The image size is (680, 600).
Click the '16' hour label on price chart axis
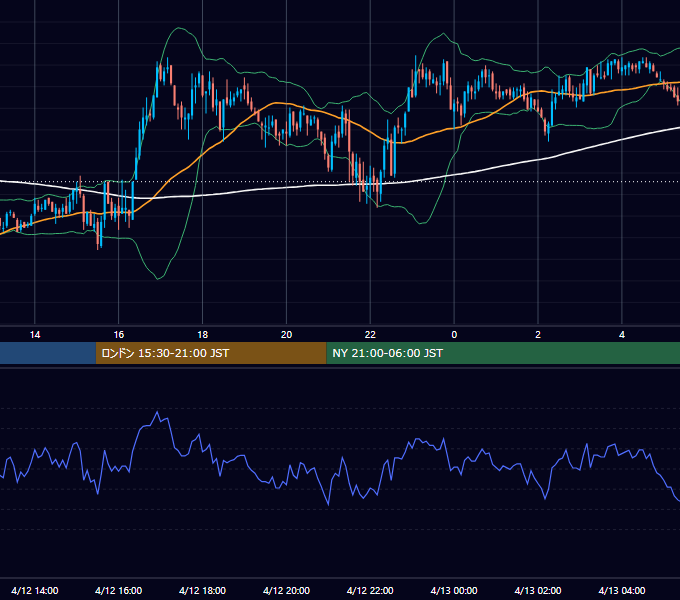[x=118, y=335]
